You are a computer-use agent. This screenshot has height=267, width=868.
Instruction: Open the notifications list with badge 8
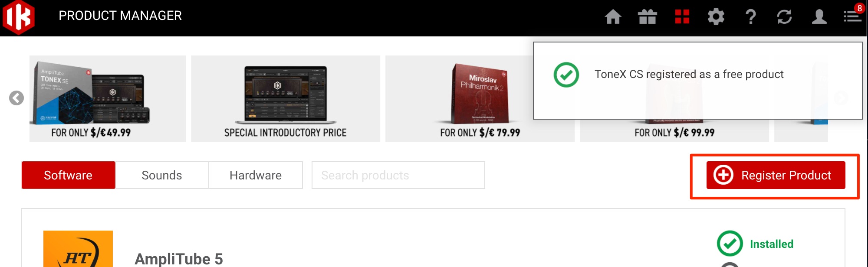(x=853, y=15)
